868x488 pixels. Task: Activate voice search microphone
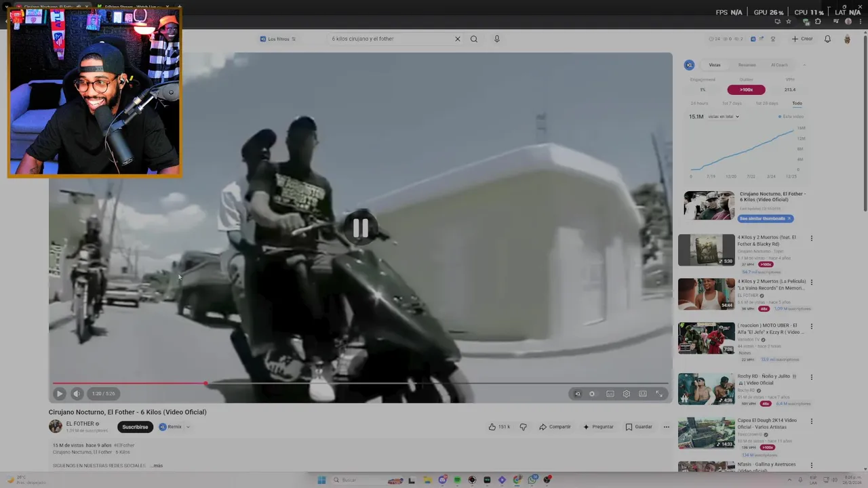[x=496, y=39]
